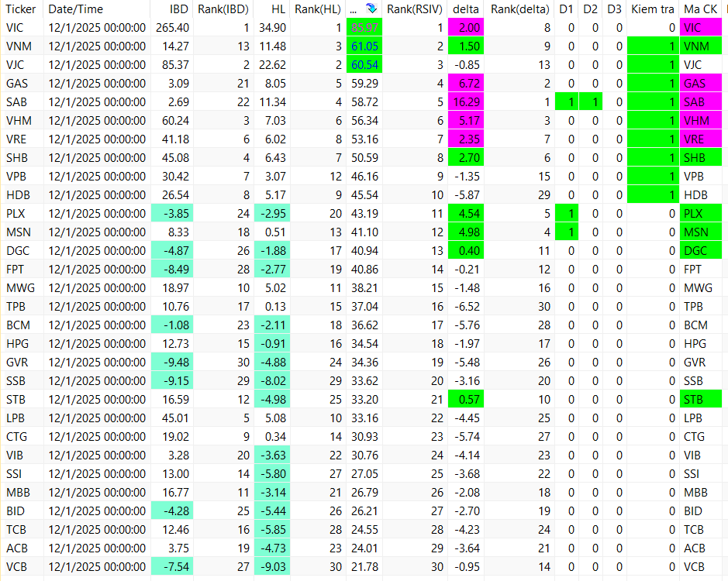Image resolution: width=728 pixels, height=581 pixels.
Task: Click the green delta value 2.70
Action: click(x=466, y=157)
